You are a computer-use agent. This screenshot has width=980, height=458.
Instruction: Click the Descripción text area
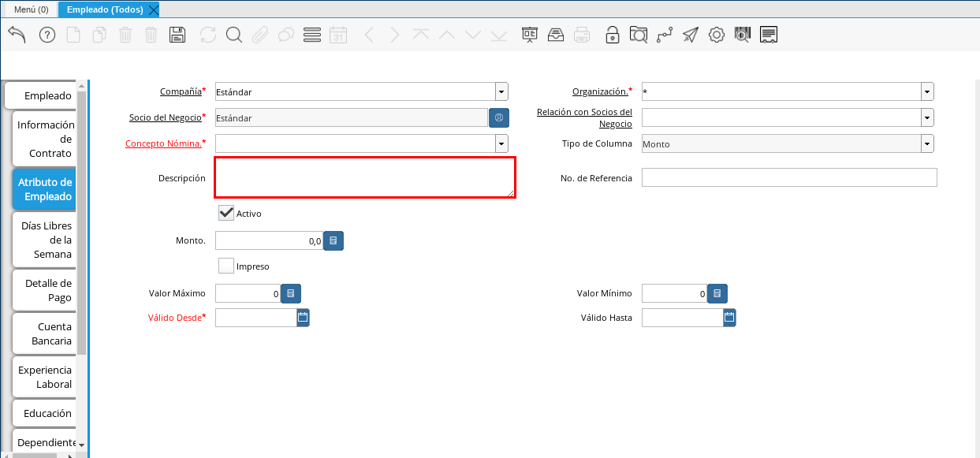pos(364,177)
